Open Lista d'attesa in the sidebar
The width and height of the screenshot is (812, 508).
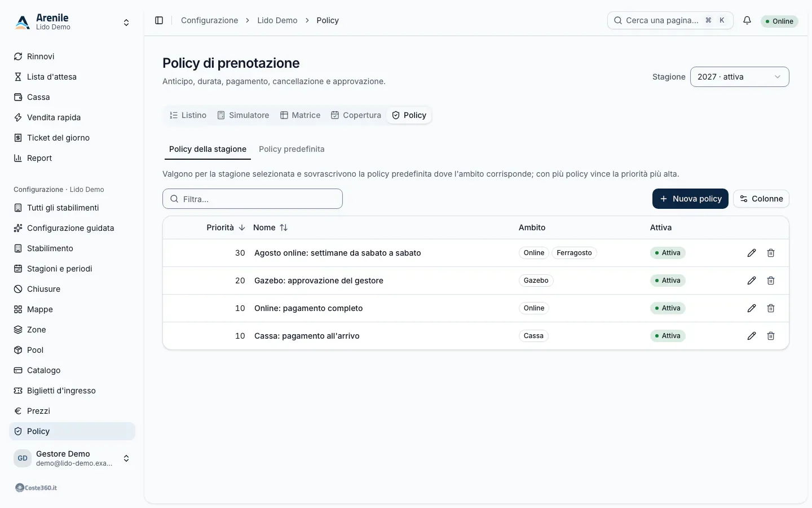coord(72,77)
